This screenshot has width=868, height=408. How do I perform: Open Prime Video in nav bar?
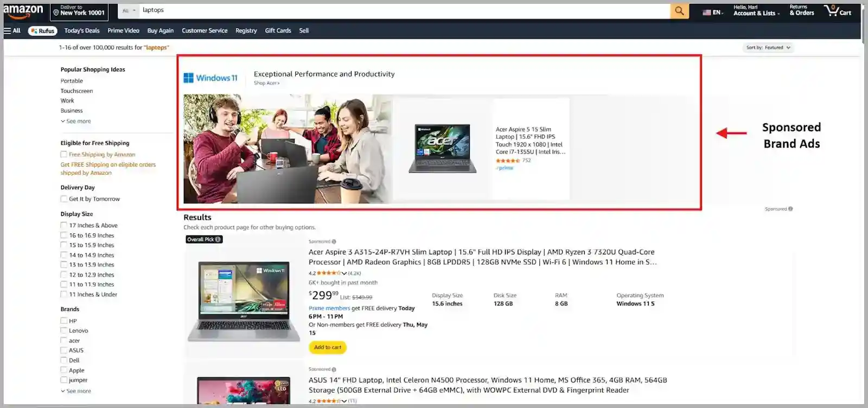pyautogui.click(x=123, y=31)
